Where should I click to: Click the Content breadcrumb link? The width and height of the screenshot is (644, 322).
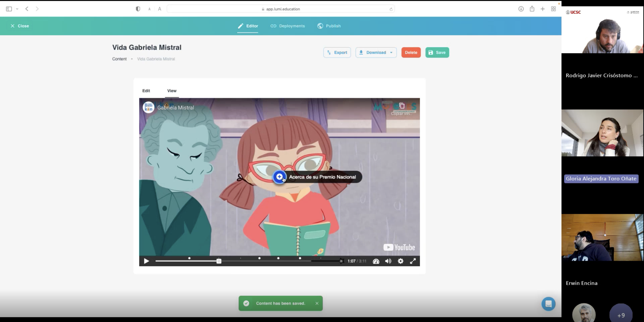119,59
